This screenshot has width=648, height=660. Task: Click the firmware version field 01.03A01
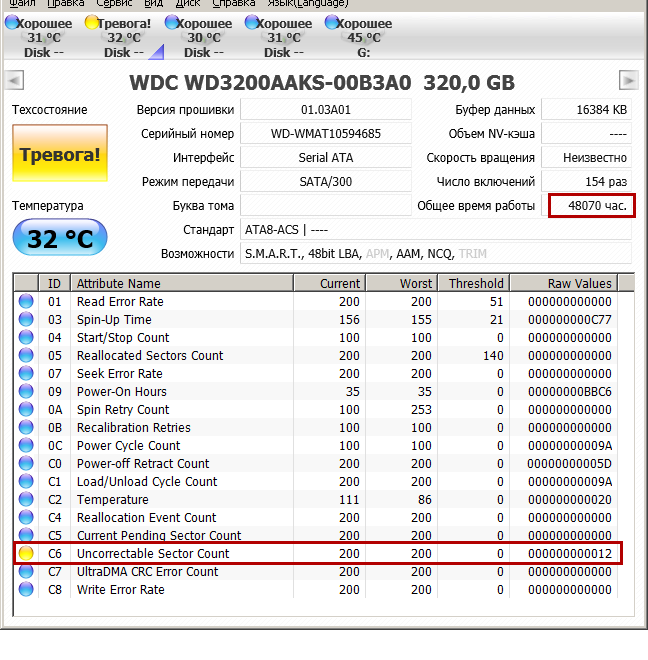pos(325,110)
